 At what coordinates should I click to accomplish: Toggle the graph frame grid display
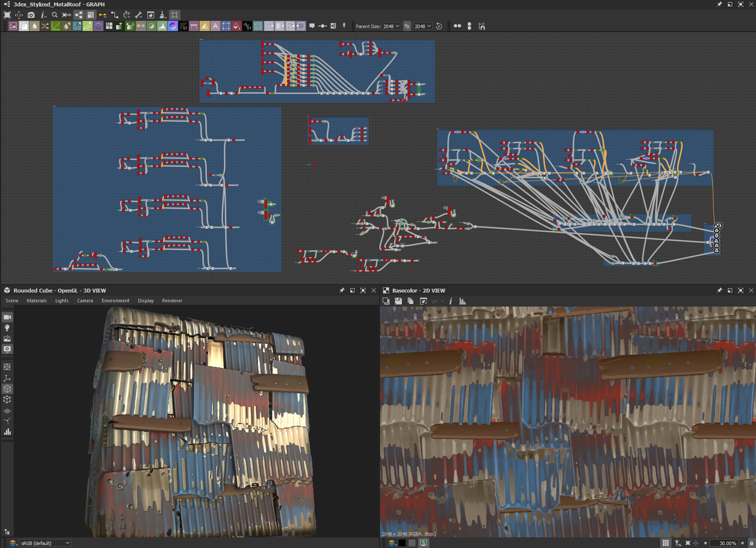175,15
